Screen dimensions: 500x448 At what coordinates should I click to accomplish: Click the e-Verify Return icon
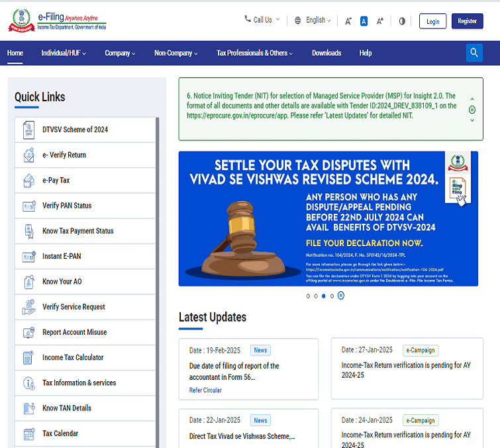(28, 155)
